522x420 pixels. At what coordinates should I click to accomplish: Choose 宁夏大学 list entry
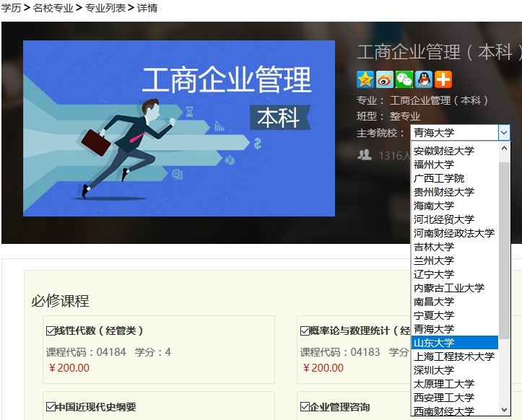tap(455, 315)
